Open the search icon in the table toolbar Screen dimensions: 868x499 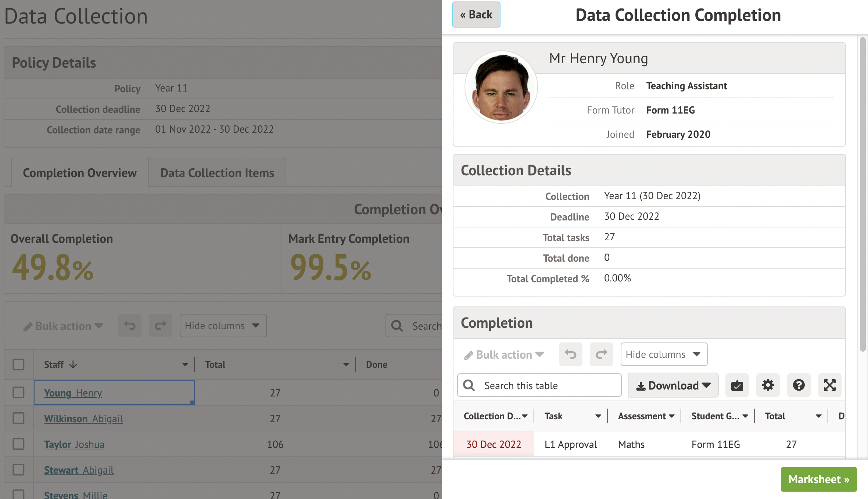(469, 385)
